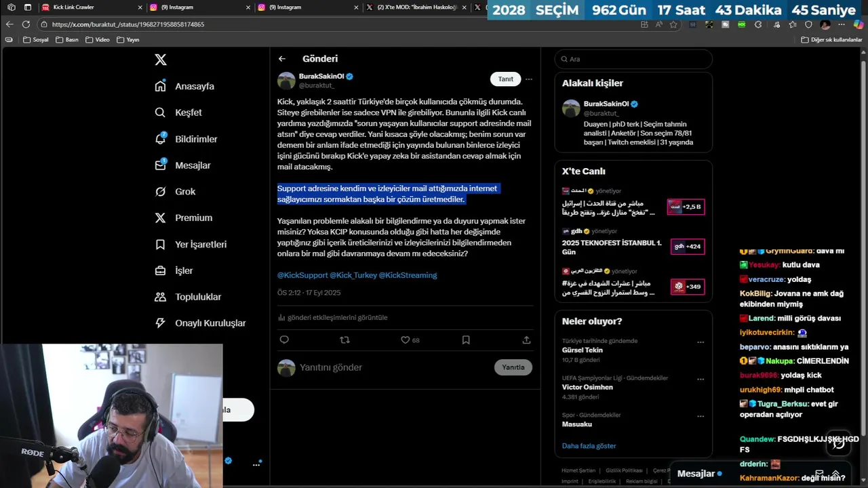This screenshot has height=488, width=868.
Task: Open Bildirimler notifications
Action: pyautogui.click(x=186, y=139)
